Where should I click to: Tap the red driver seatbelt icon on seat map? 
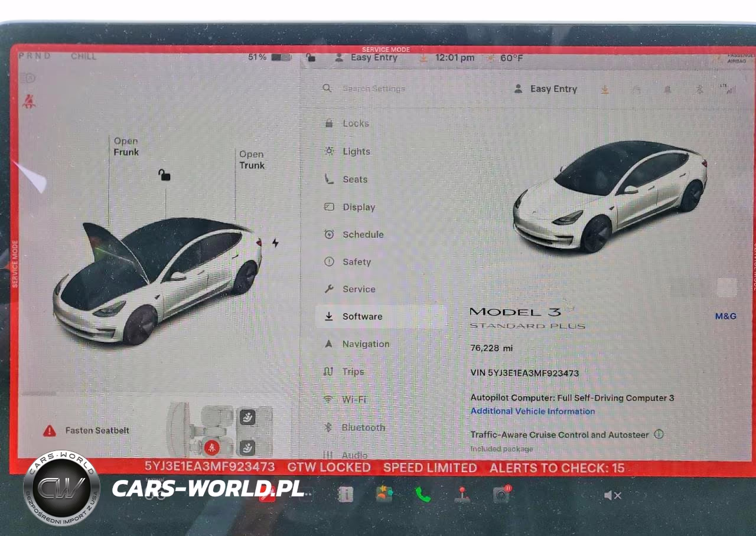click(x=211, y=447)
